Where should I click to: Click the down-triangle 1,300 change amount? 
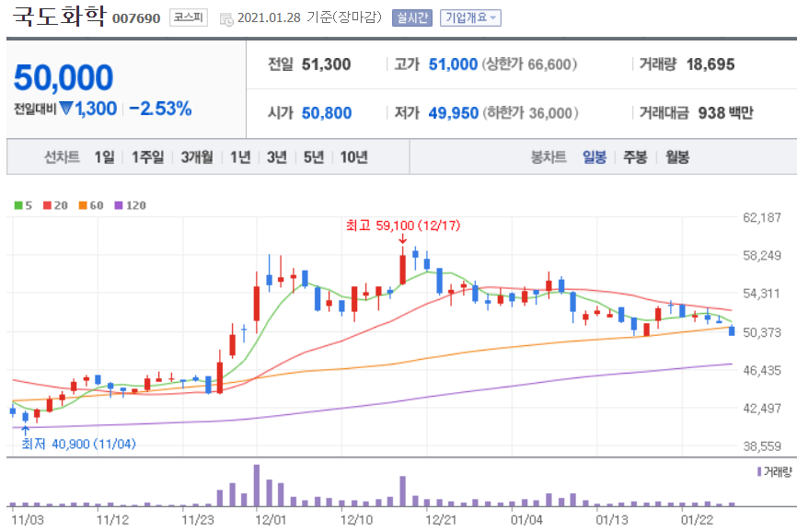(x=88, y=109)
